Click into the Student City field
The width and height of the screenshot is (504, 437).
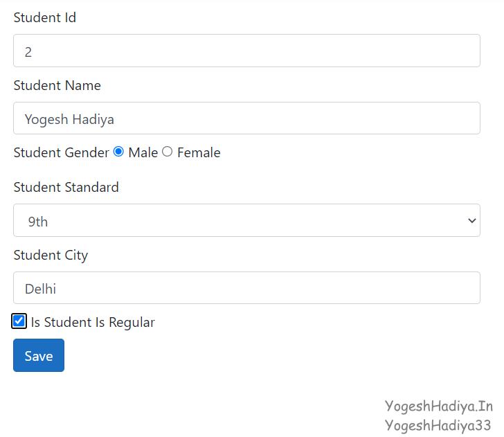click(x=246, y=288)
